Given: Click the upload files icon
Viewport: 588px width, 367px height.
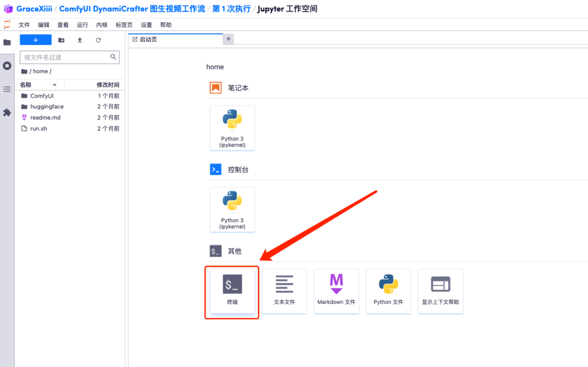Looking at the screenshot, I should (80, 40).
